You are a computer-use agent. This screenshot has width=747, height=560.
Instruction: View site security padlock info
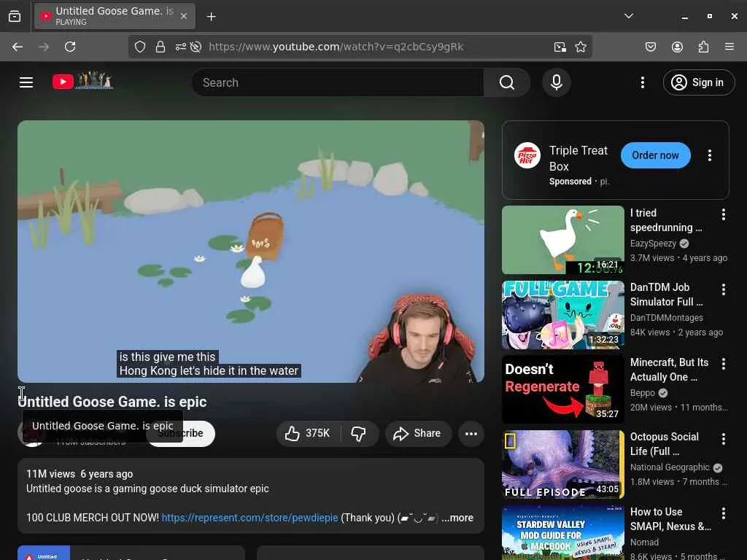[x=160, y=47]
